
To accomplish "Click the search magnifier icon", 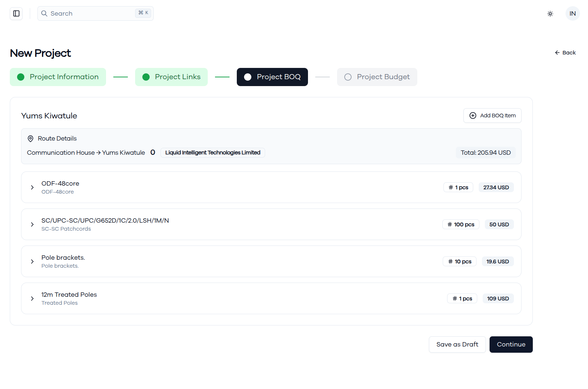I will (44, 13).
